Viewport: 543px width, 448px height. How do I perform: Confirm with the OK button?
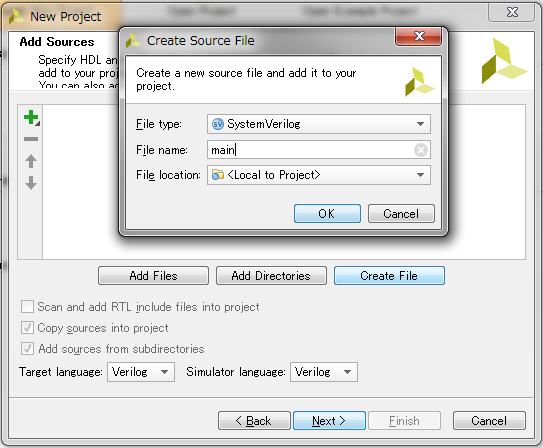[327, 214]
